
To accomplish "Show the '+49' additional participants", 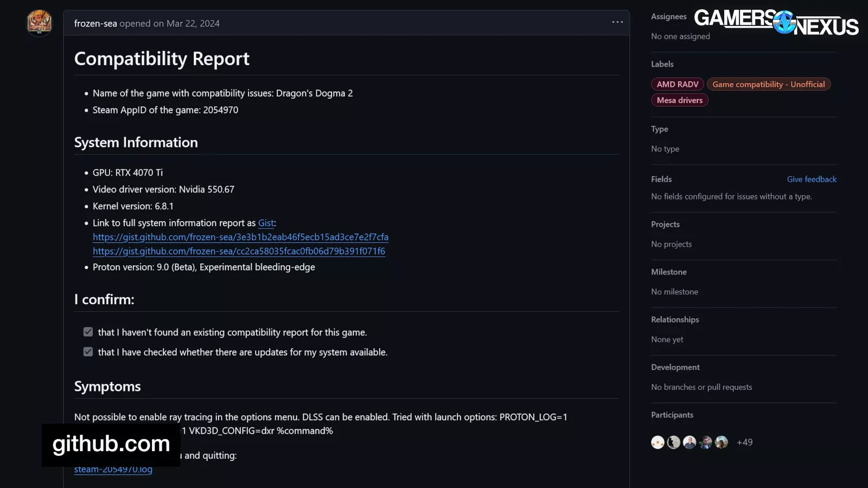I will [744, 442].
